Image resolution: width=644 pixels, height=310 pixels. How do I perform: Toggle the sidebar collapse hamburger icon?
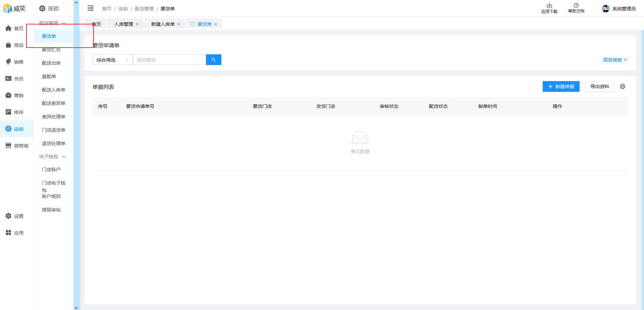(91, 8)
